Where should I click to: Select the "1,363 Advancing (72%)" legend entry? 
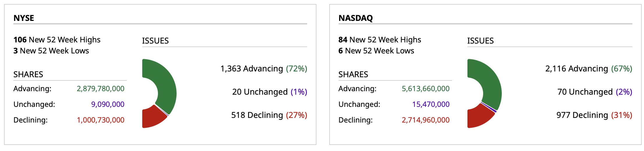click(264, 69)
